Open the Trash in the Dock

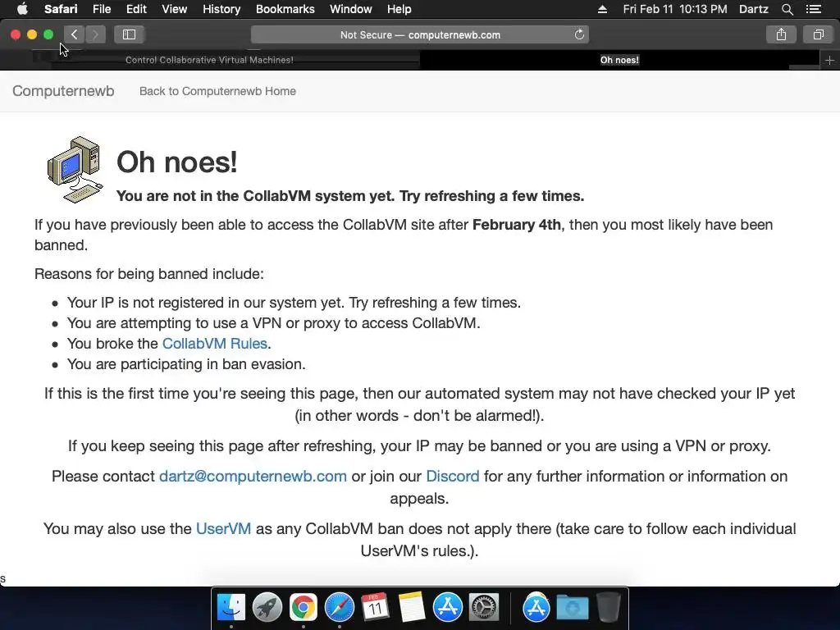(608, 608)
